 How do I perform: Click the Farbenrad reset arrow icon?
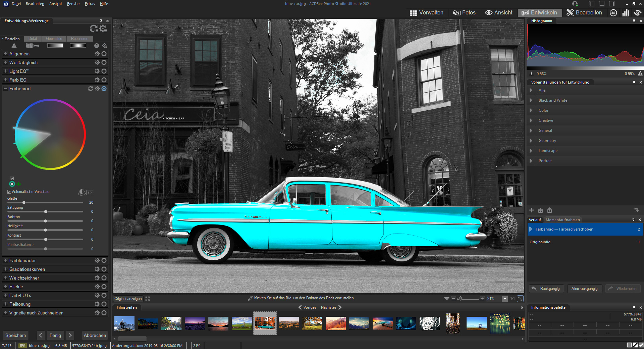coord(90,89)
